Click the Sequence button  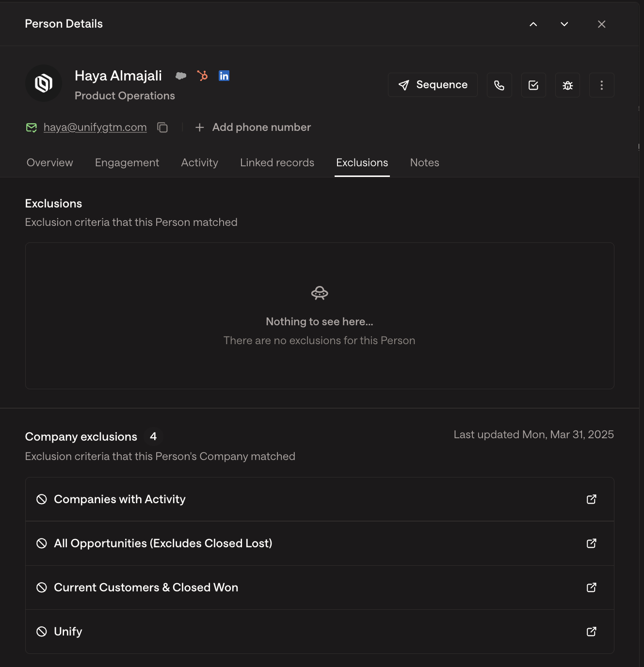(x=433, y=85)
